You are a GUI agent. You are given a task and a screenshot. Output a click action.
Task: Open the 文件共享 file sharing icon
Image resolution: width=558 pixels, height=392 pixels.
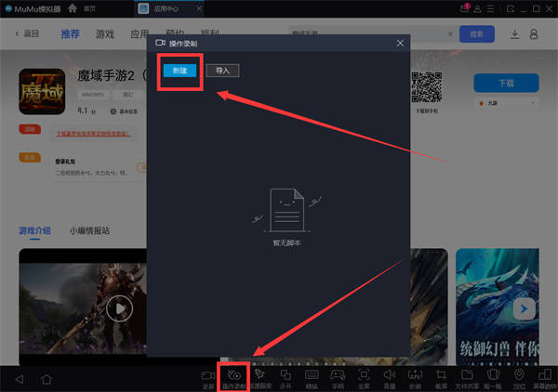tap(467, 376)
